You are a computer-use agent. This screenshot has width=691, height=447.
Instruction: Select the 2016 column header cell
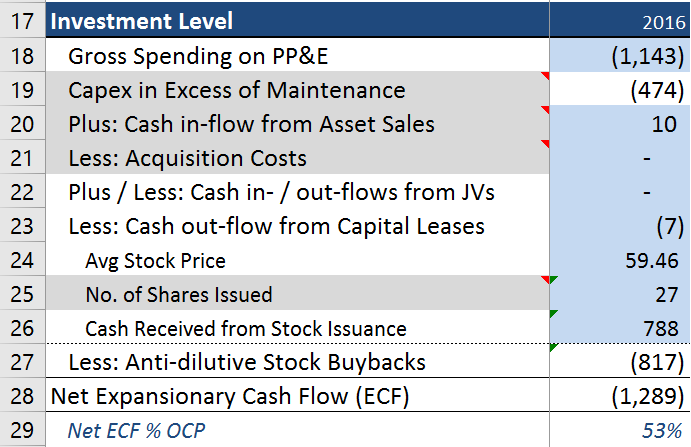click(x=620, y=20)
